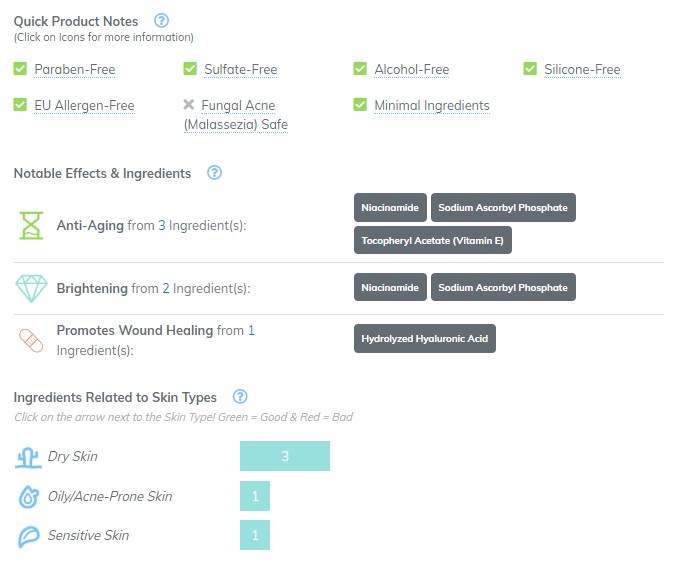683x564 pixels.
Task: Click the Tocopheryl Acetate (Vitamin E) tag
Action: (x=433, y=240)
